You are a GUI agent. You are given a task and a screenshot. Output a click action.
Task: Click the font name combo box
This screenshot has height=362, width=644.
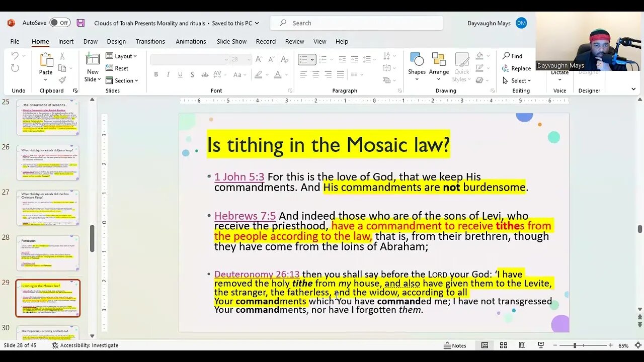[190, 59]
